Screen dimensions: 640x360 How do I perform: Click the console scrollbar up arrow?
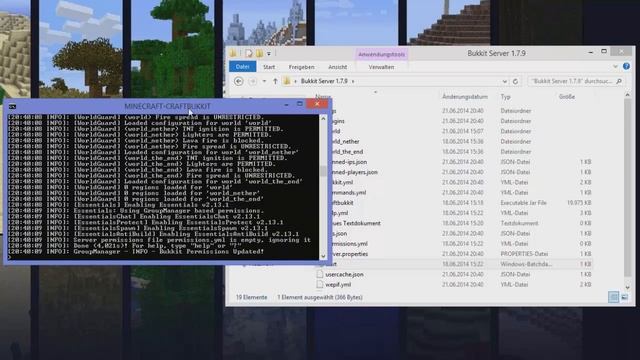click(323, 119)
